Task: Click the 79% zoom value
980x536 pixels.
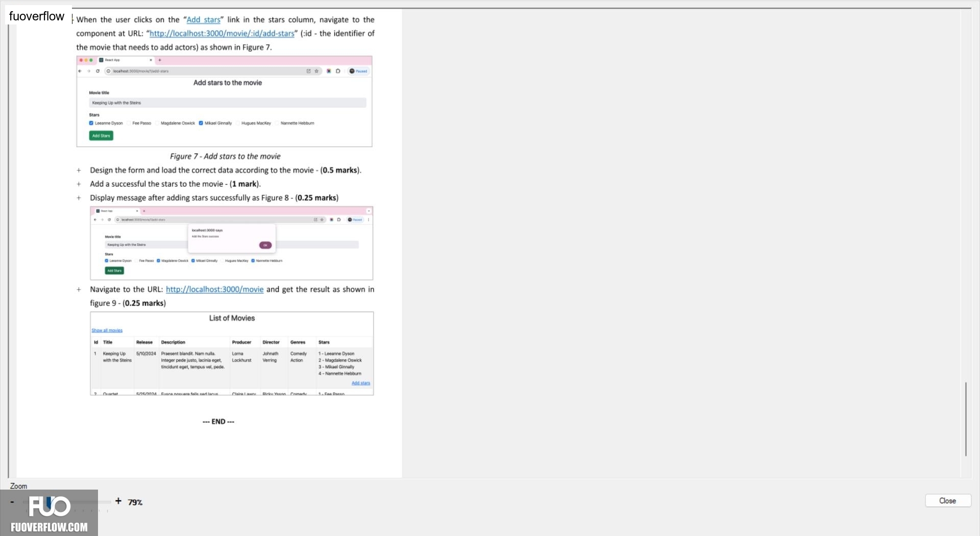Action: [x=135, y=502]
